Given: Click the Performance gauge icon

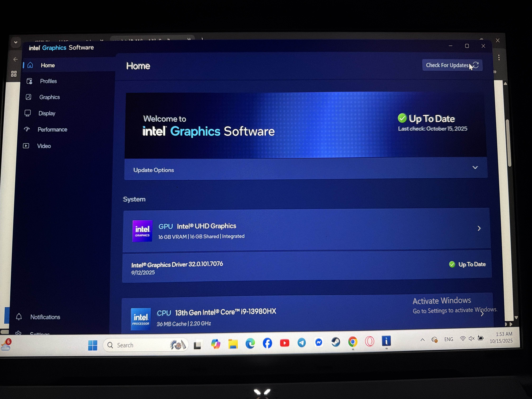Looking at the screenshot, I should (x=27, y=129).
